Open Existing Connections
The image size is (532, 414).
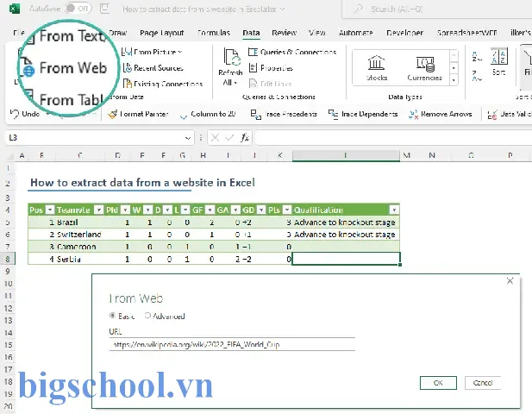click(x=162, y=84)
